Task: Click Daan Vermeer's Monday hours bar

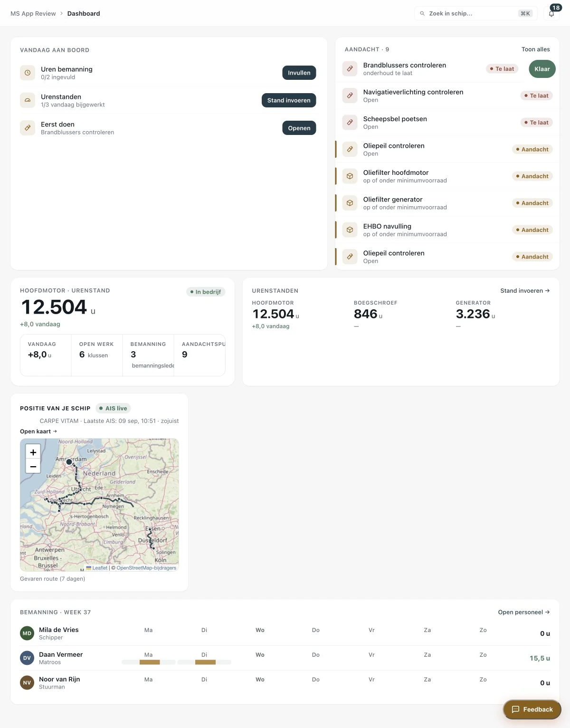Action: click(x=149, y=662)
